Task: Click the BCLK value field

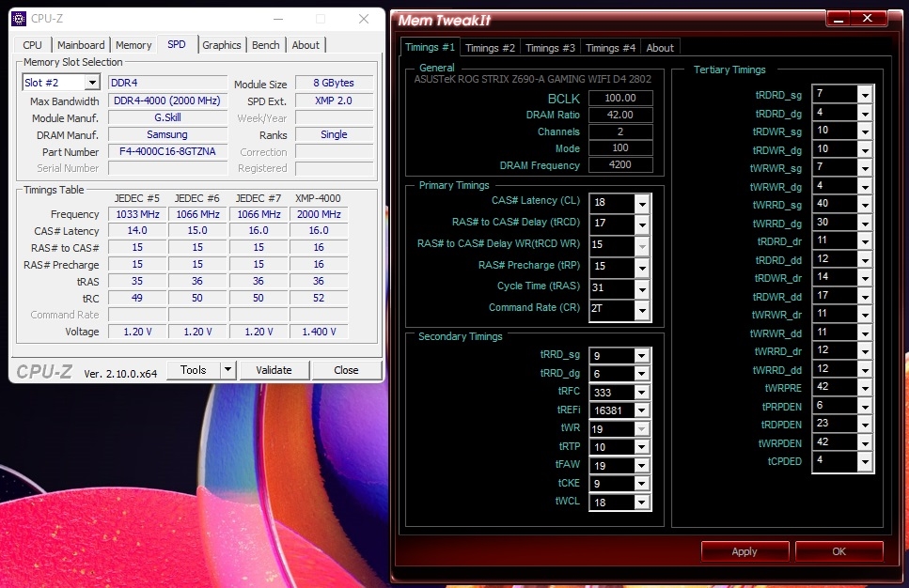Action: click(620, 98)
